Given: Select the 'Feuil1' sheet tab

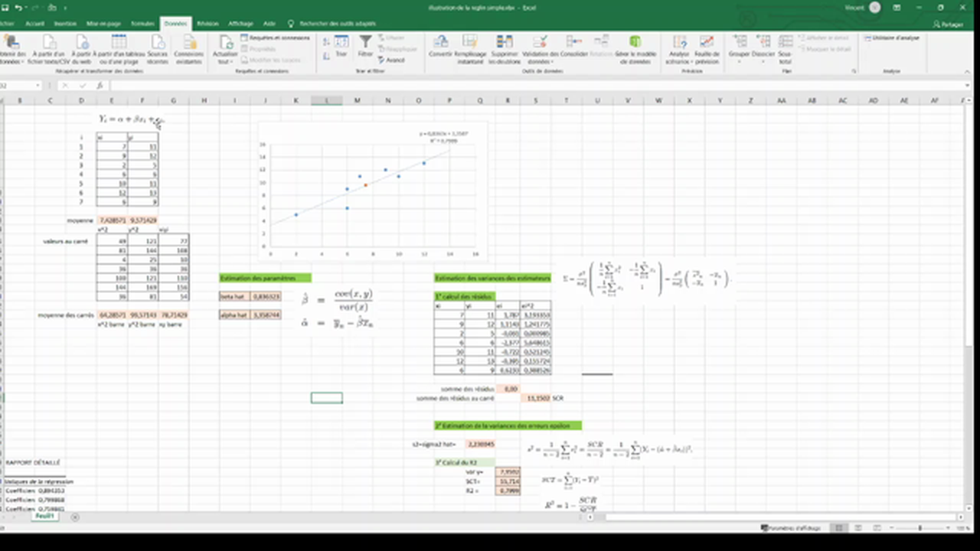Looking at the screenshot, I should (44, 517).
